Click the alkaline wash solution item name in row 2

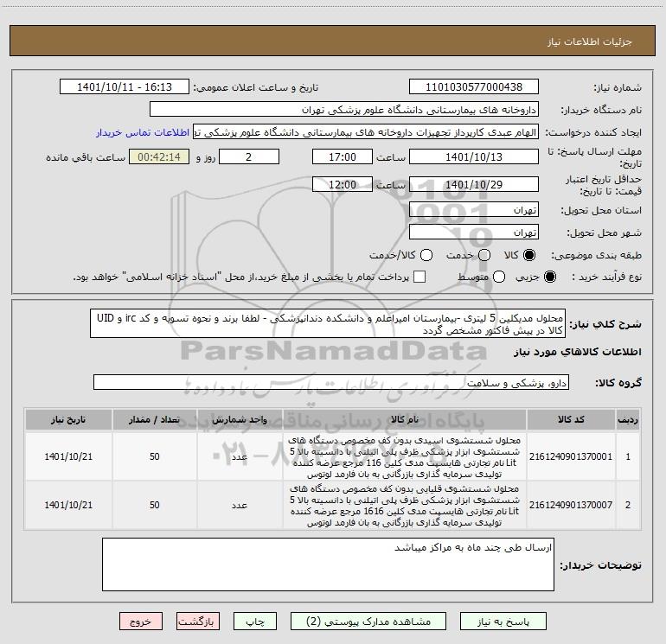(405, 505)
